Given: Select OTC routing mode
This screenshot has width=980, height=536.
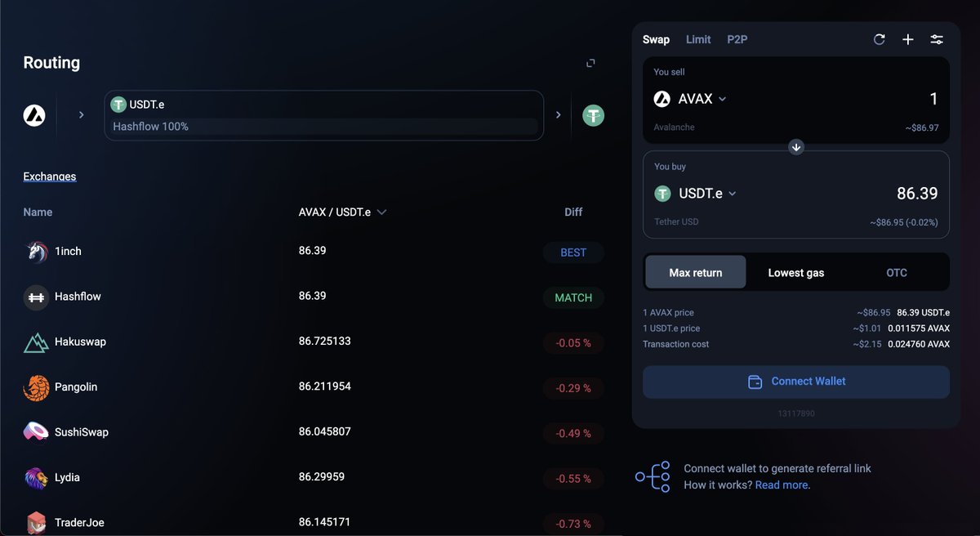Looking at the screenshot, I should coord(897,272).
